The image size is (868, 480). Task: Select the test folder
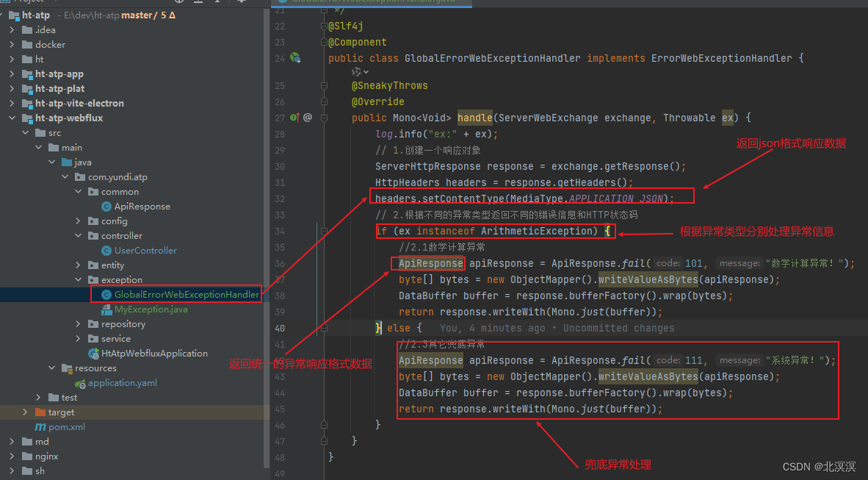point(69,398)
